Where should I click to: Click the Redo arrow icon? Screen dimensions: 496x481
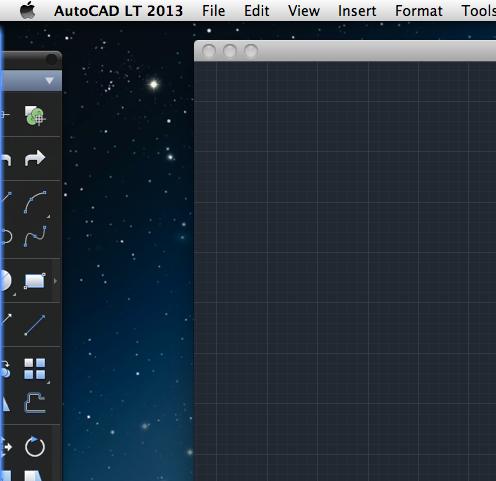(35, 158)
